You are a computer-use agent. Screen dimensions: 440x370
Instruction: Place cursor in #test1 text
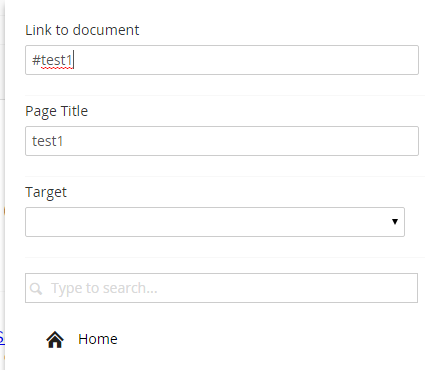tap(52, 60)
